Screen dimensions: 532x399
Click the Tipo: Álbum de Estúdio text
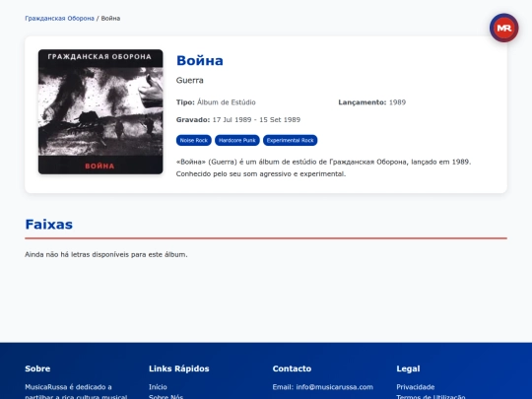(x=216, y=102)
